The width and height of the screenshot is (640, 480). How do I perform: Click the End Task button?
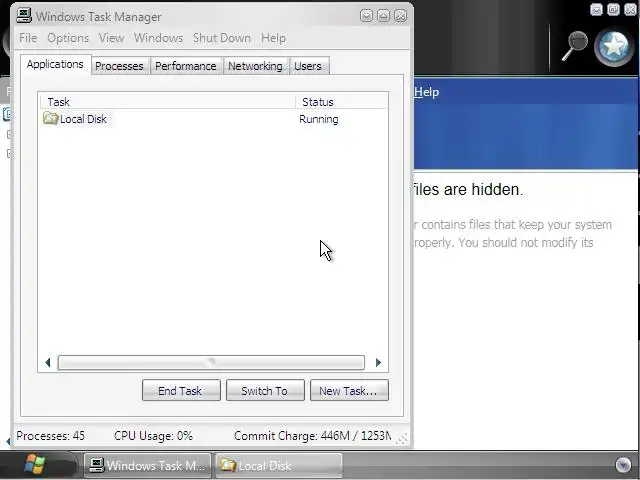[x=181, y=391]
